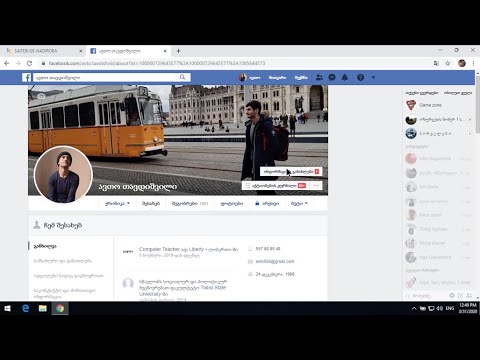This screenshot has height=360, width=480.
Task: Open Chrome profile avatar icon
Action: tap(462, 63)
